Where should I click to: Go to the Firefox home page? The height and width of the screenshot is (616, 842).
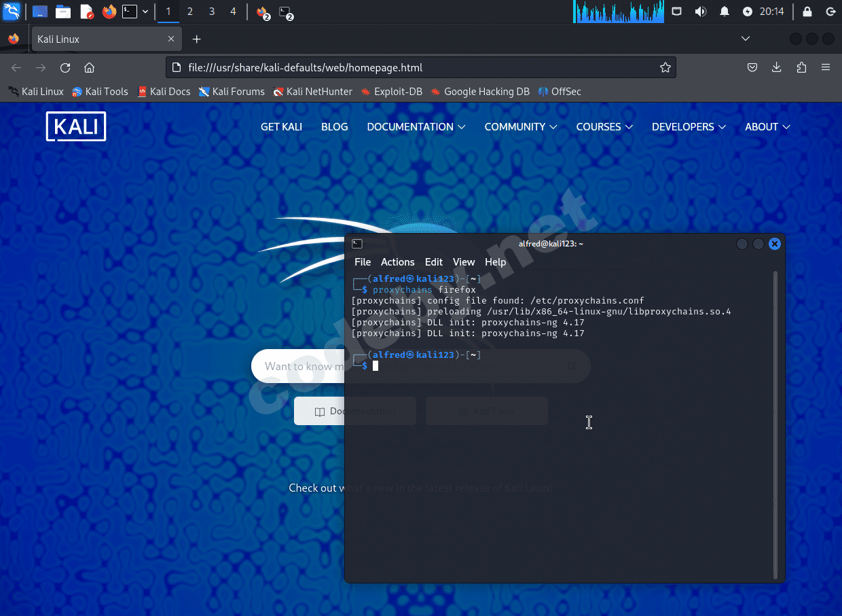pos(89,67)
